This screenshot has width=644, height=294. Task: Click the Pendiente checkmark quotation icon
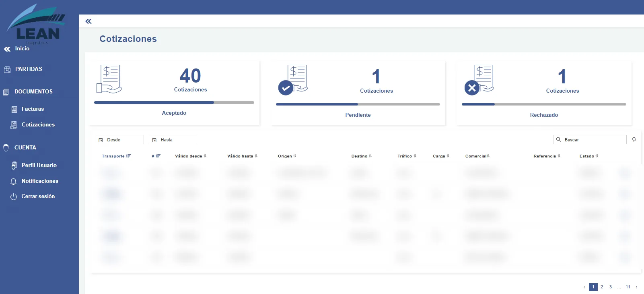click(x=293, y=80)
